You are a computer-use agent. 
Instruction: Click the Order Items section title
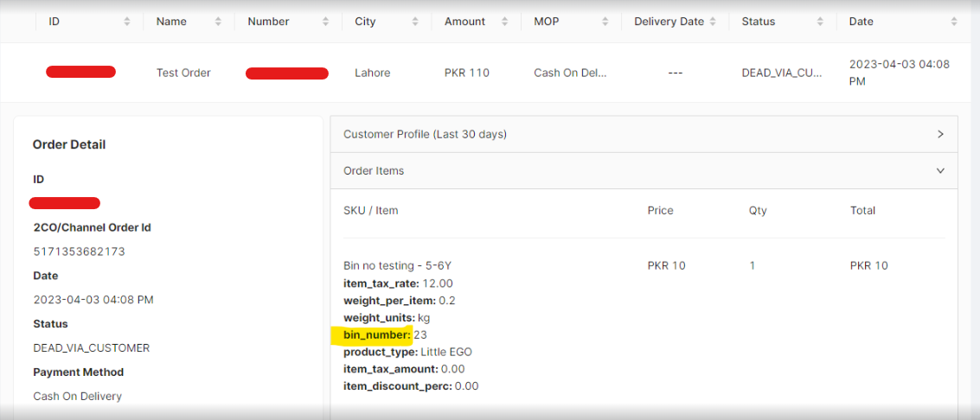(x=374, y=171)
